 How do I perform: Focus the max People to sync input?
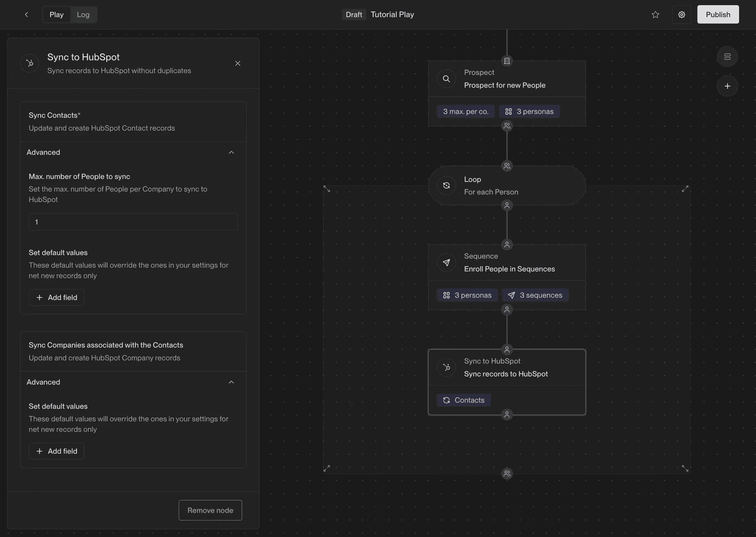click(x=133, y=222)
